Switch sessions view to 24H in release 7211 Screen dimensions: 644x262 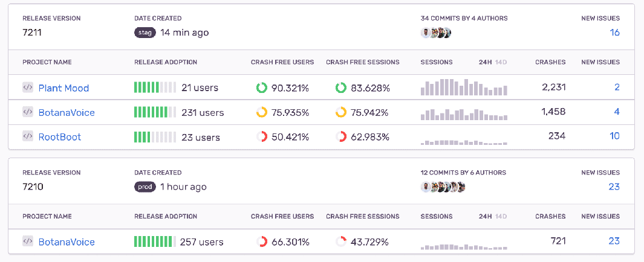pyautogui.click(x=485, y=62)
